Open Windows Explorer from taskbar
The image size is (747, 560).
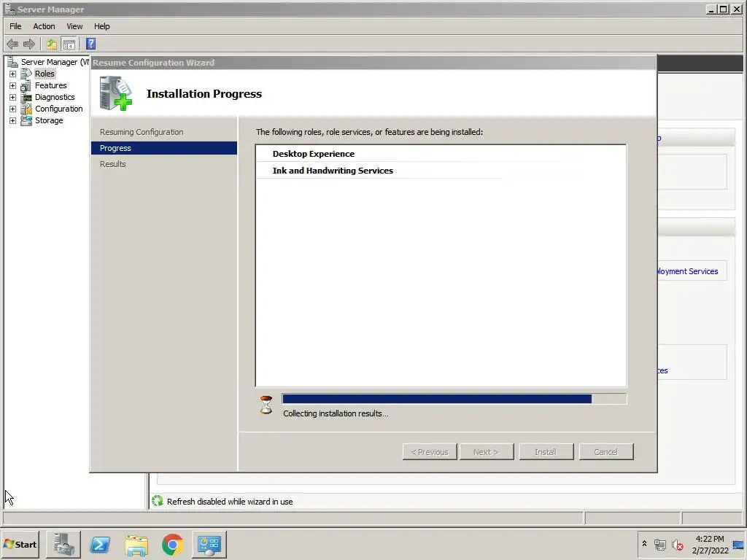(136, 544)
